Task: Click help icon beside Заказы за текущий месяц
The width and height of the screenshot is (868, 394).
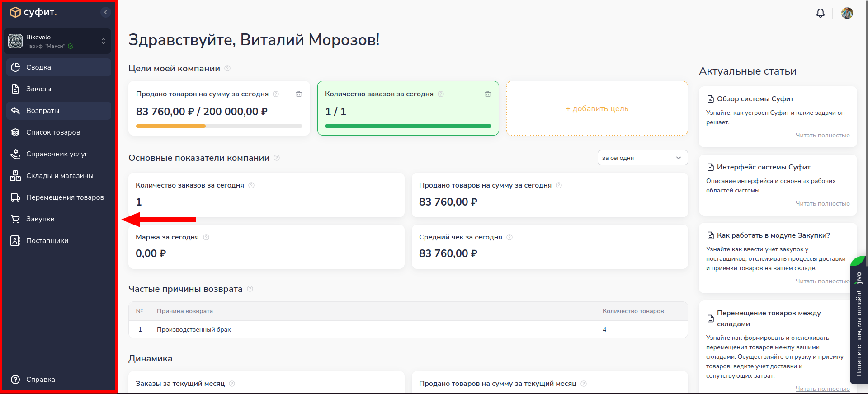Action: click(232, 384)
